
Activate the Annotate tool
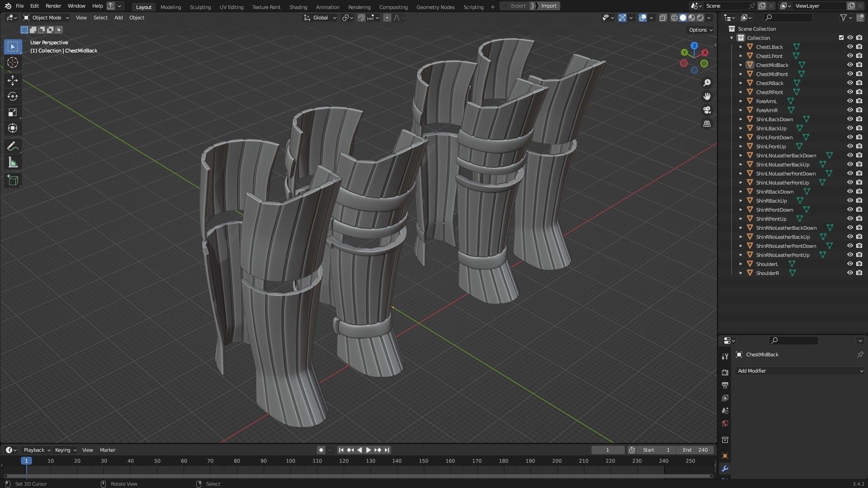13,147
